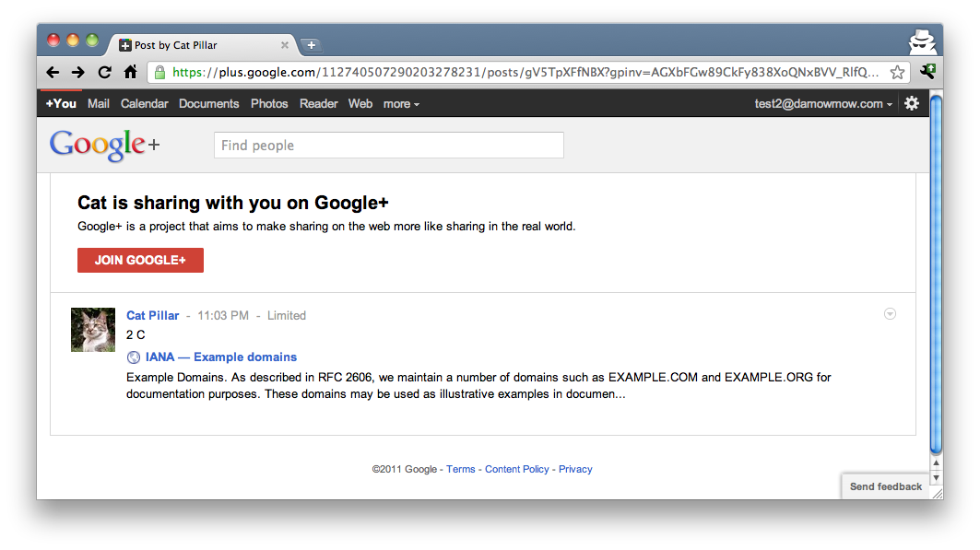Click Cat Pillar's profile photo thumbnail
The image size is (980, 550).
click(x=93, y=330)
